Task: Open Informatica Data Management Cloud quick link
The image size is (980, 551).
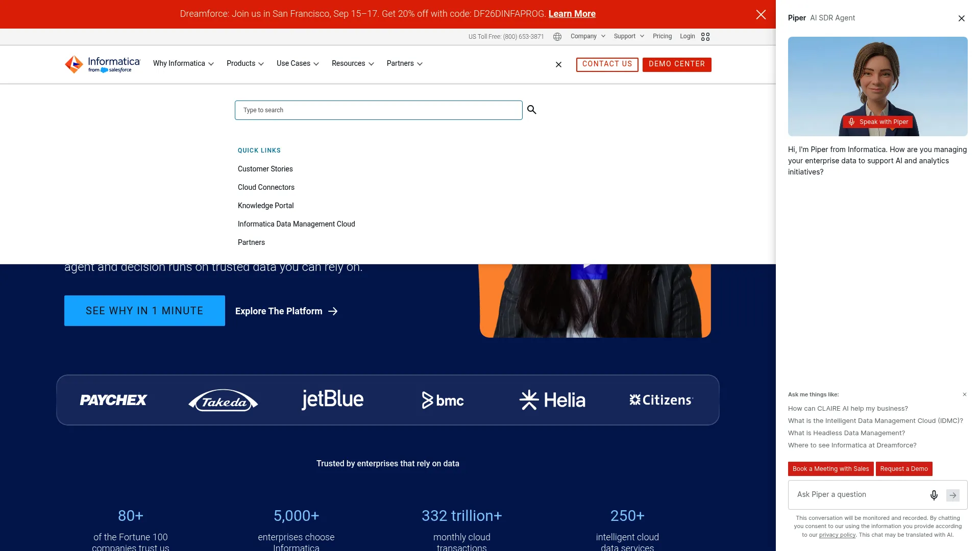Action: click(296, 224)
